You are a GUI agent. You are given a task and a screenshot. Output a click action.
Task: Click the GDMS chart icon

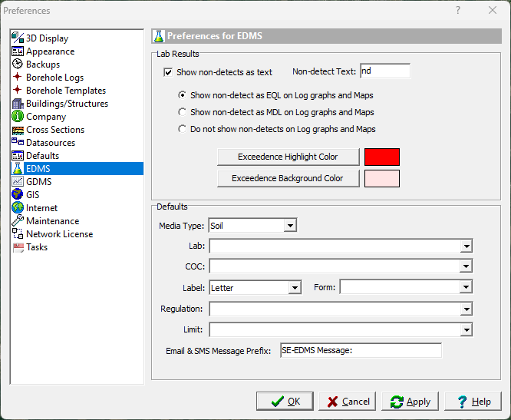(18, 182)
